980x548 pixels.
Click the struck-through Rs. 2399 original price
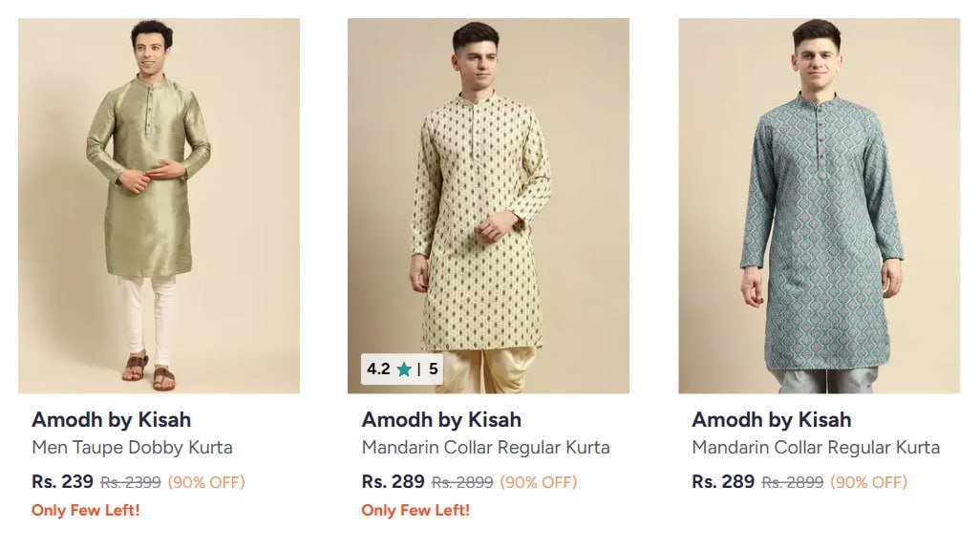[x=131, y=482]
